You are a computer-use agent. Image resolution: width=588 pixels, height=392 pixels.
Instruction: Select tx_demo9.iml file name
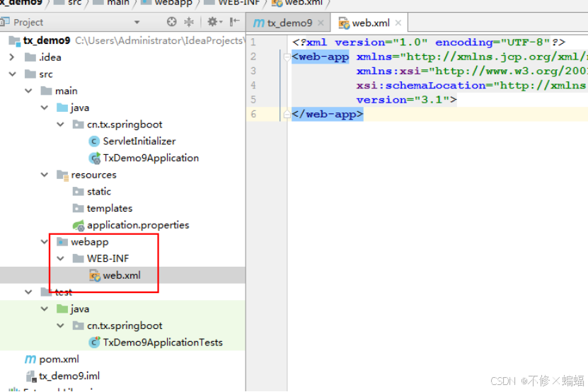point(69,376)
